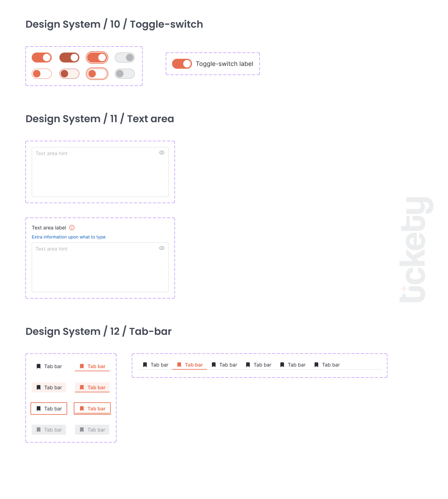Click the bookmark icon in the orange-outlined black-text tab

(x=39, y=409)
